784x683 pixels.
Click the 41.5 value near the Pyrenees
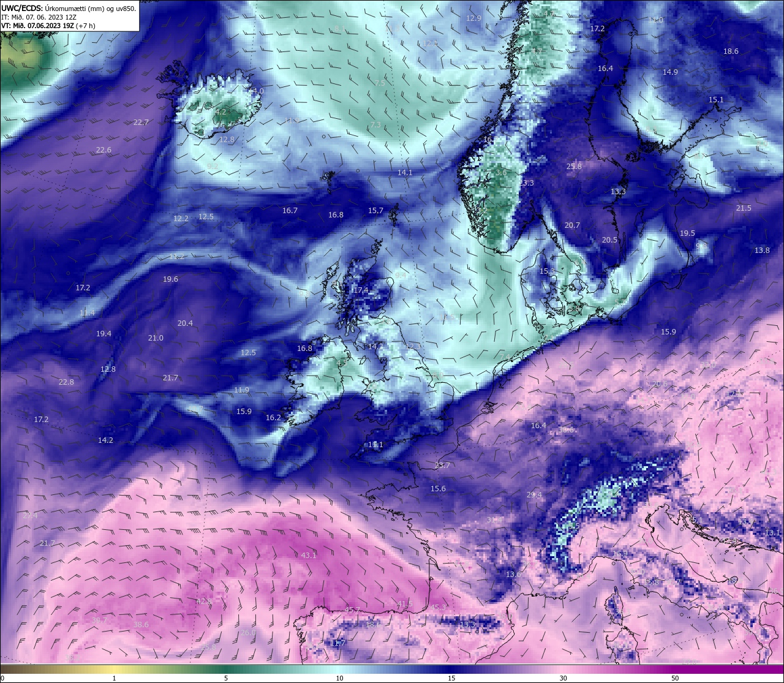[x=405, y=604]
